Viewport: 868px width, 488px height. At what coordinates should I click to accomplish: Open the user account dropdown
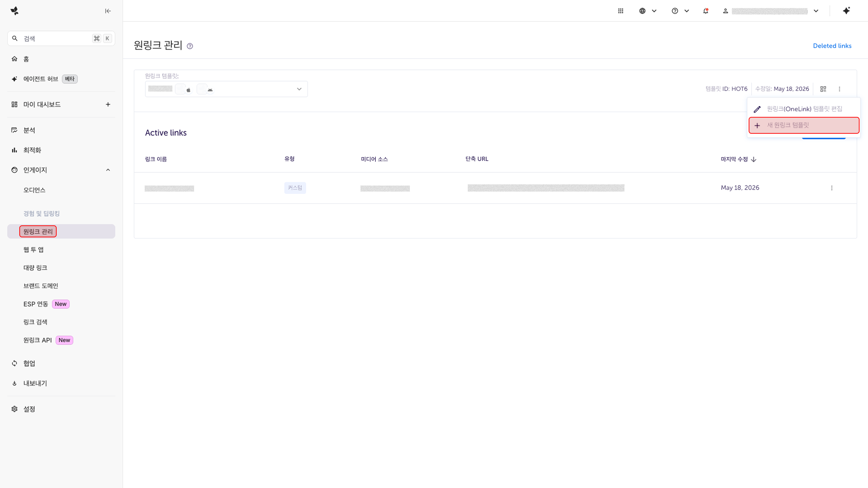(771, 11)
